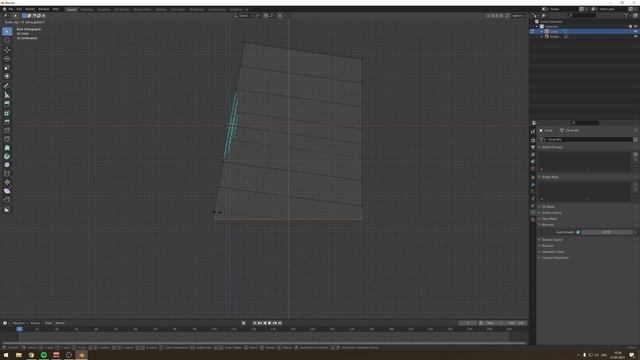Expand the Vertex Groups panel
Screen dimensions: 640x360
(552, 147)
